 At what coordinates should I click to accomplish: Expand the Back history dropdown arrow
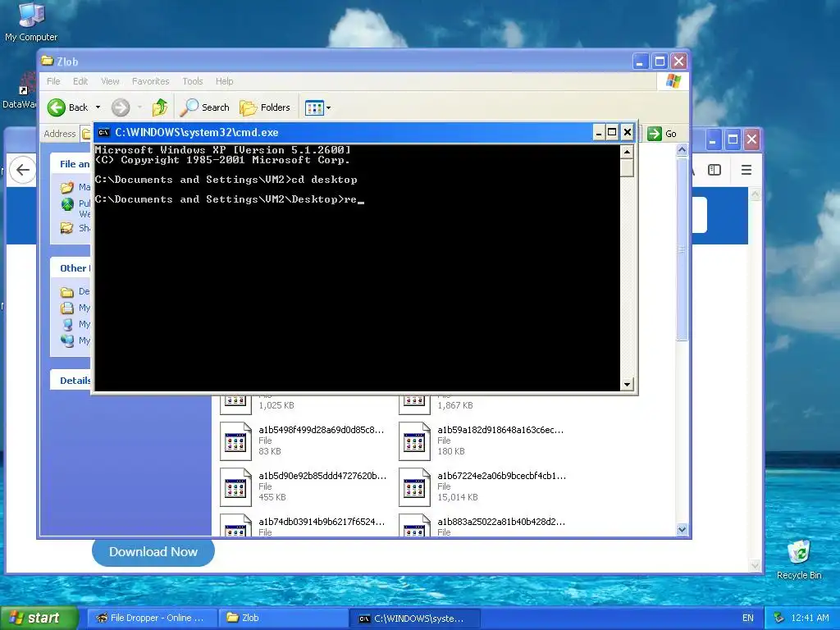[98, 107]
